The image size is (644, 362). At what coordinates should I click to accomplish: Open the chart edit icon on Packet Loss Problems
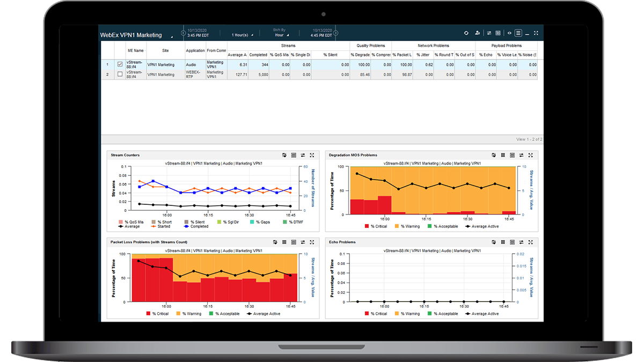point(275,242)
